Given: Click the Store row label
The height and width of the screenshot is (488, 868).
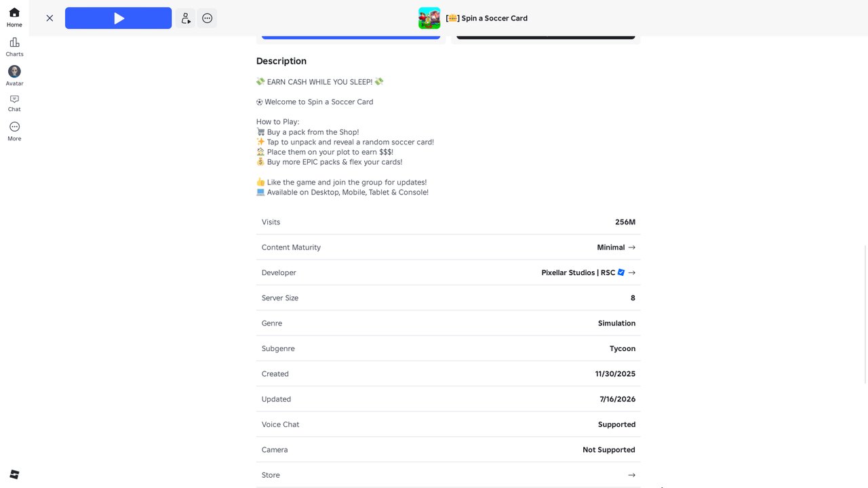Looking at the screenshot, I should [x=271, y=475].
